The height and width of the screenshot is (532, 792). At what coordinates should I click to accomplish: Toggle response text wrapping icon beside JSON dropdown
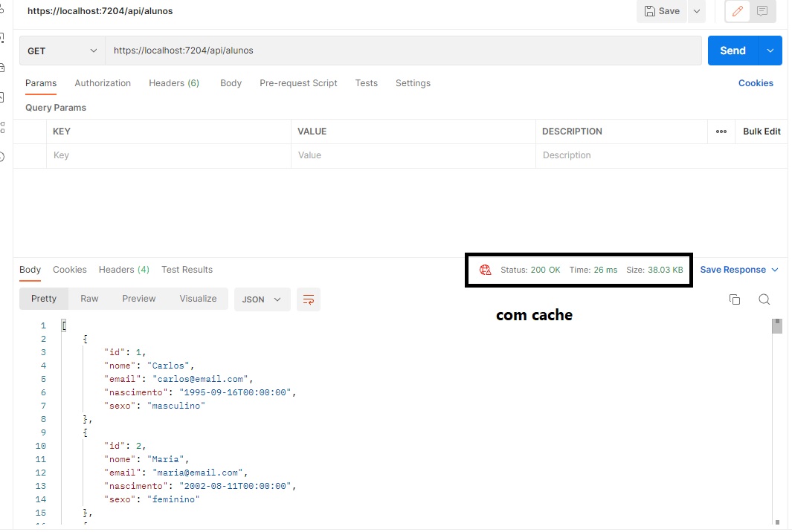coord(309,299)
